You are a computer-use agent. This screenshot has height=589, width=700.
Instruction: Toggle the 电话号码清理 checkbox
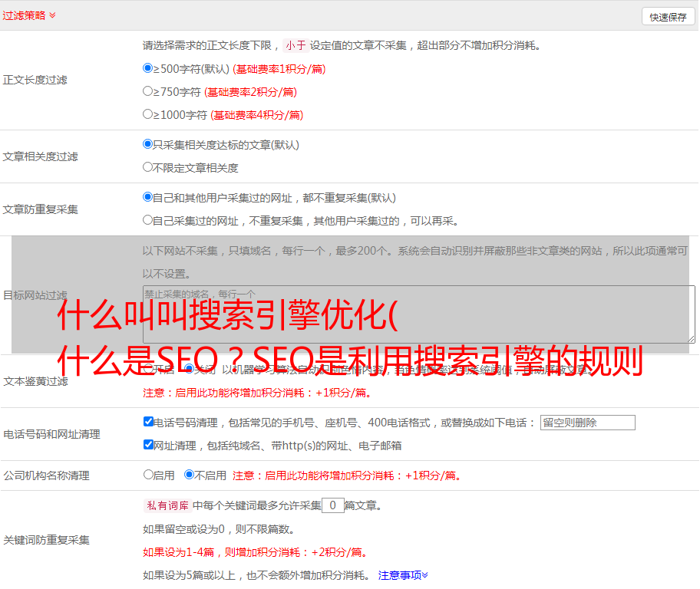click(148, 422)
